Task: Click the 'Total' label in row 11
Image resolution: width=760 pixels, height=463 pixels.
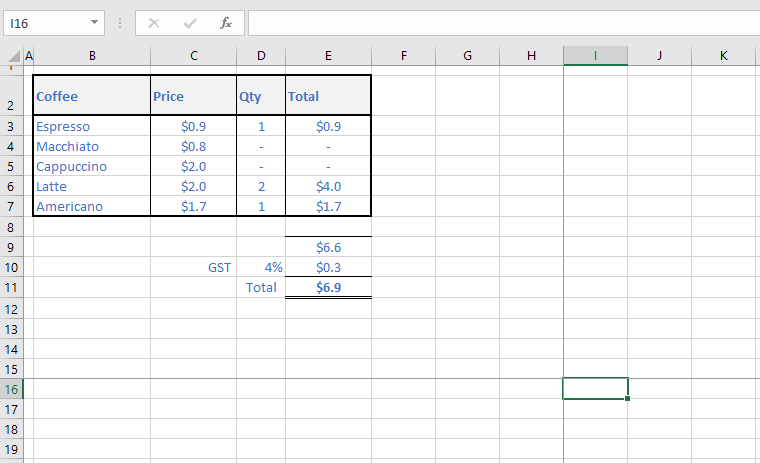Action: 261,287
